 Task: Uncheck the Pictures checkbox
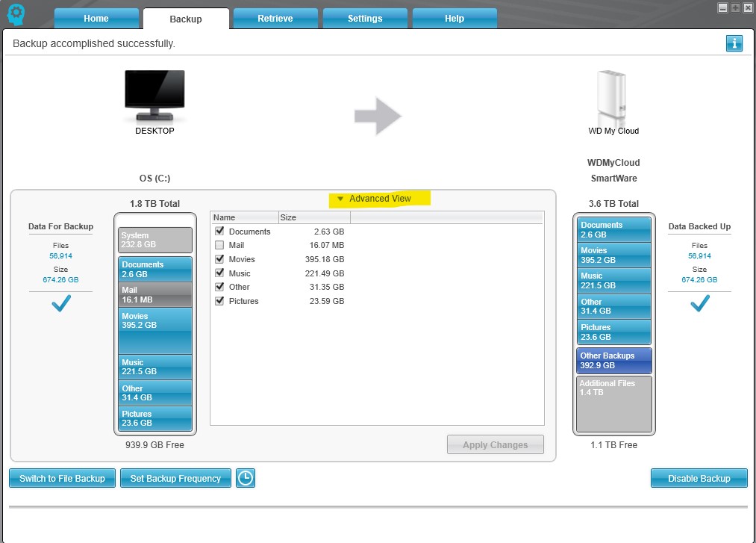pyautogui.click(x=219, y=301)
